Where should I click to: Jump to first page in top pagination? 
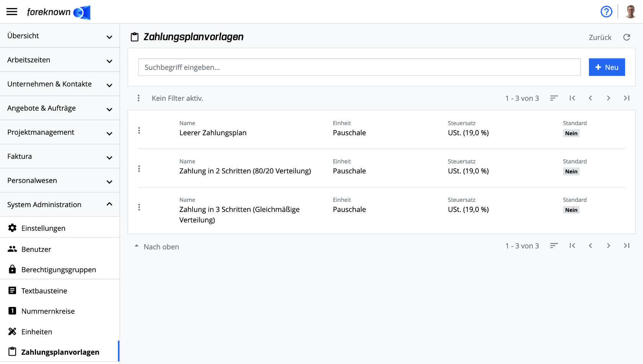572,98
